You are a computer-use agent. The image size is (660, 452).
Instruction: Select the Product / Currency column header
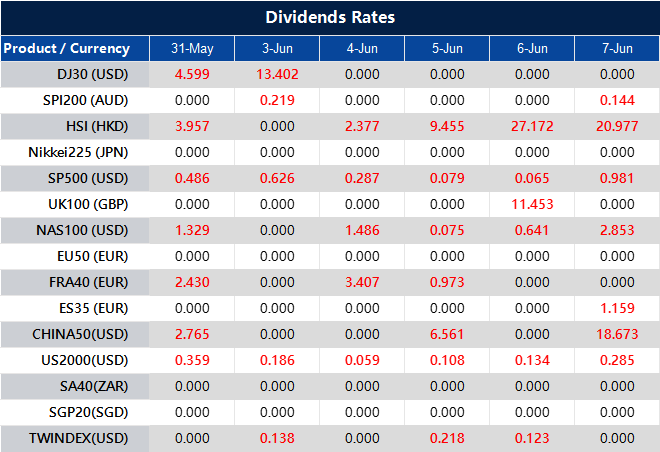(x=67, y=48)
